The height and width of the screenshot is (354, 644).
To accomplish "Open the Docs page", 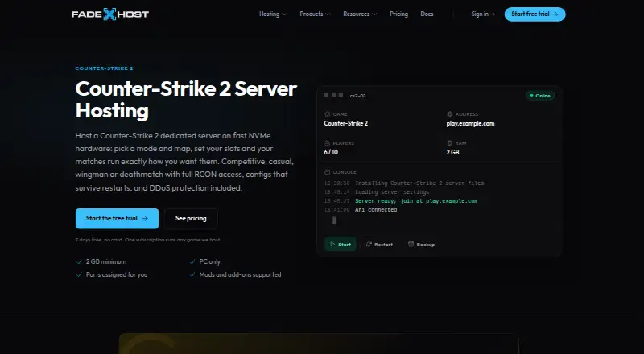I will click(427, 14).
